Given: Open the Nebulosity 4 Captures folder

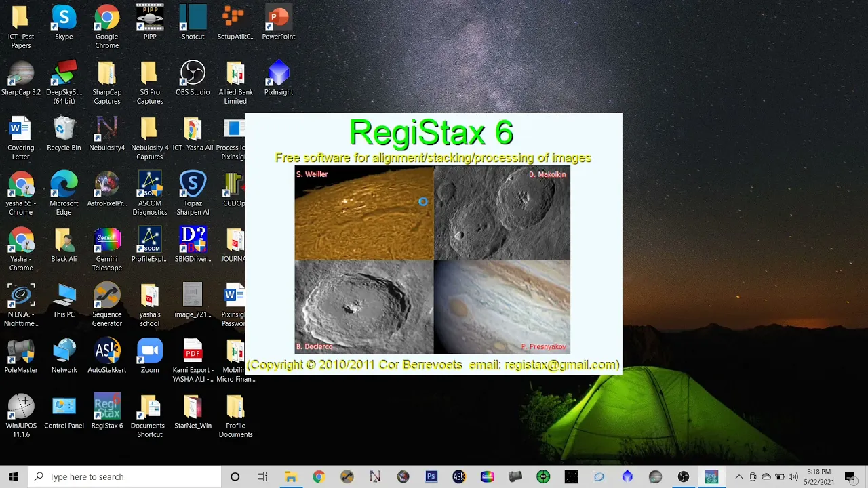Looking at the screenshot, I should coord(150,138).
